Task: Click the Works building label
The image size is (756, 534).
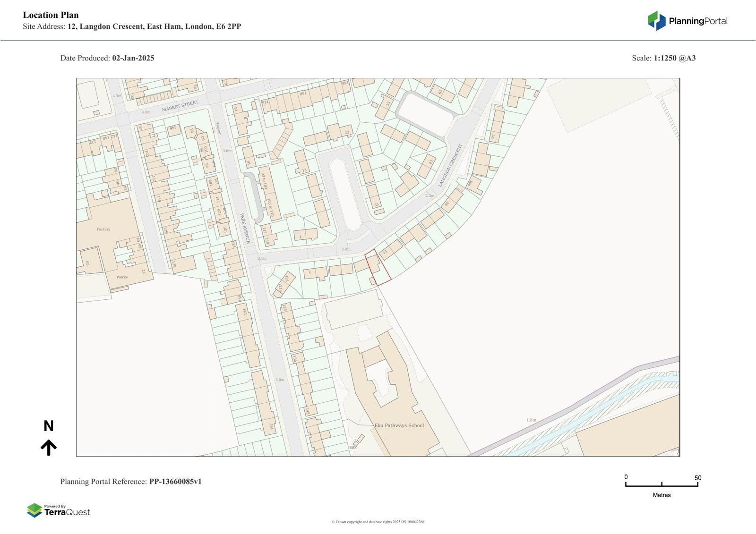Action: 122,277
